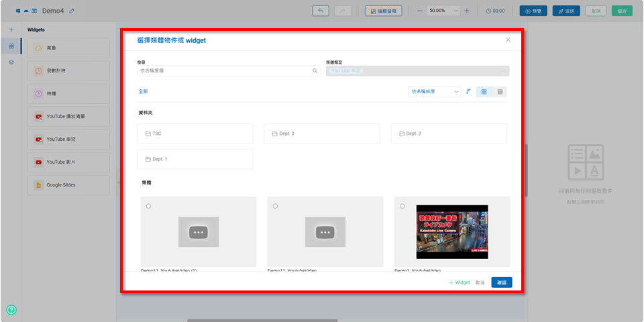Click the + Widget button
The width and height of the screenshot is (644, 322).
(460, 282)
